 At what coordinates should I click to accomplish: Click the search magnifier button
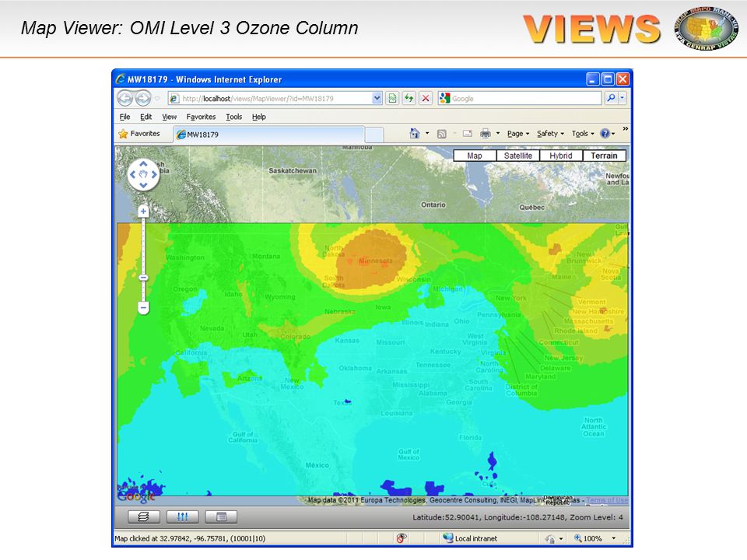pyautogui.click(x=611, y=98)
